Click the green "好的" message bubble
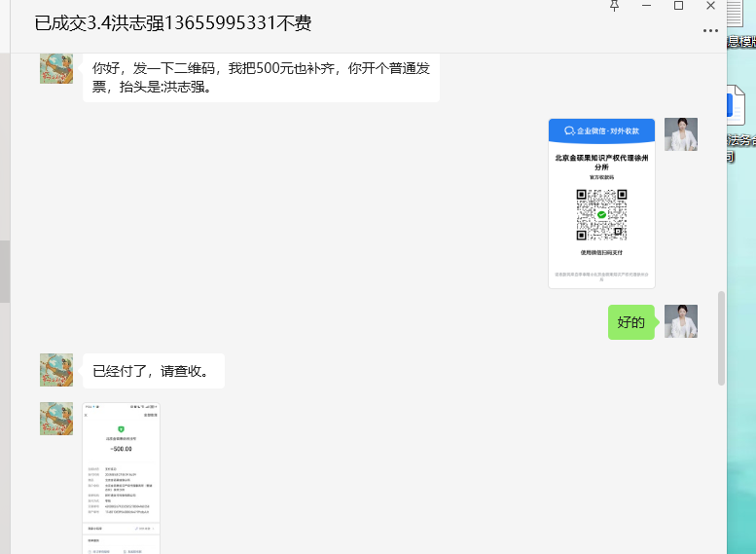The image size is (756, 554). [x=631, y=322]
